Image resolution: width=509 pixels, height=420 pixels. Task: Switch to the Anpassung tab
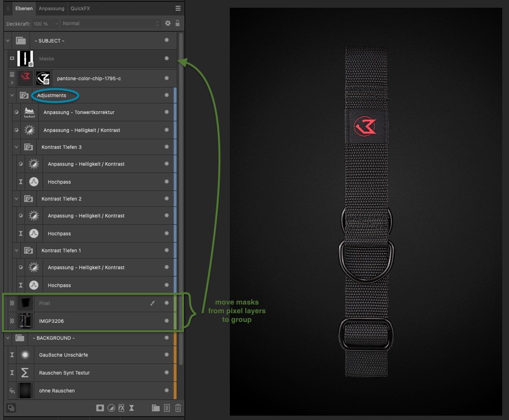[x=51, y=8]
